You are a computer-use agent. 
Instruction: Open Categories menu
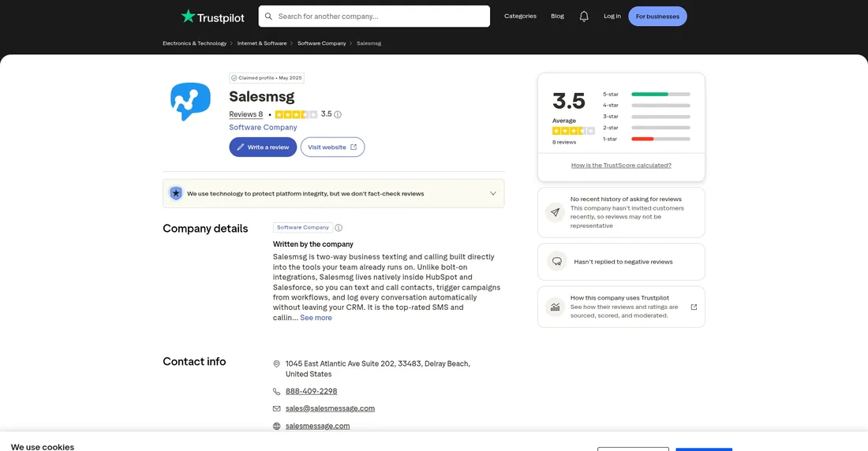(520, 16)
